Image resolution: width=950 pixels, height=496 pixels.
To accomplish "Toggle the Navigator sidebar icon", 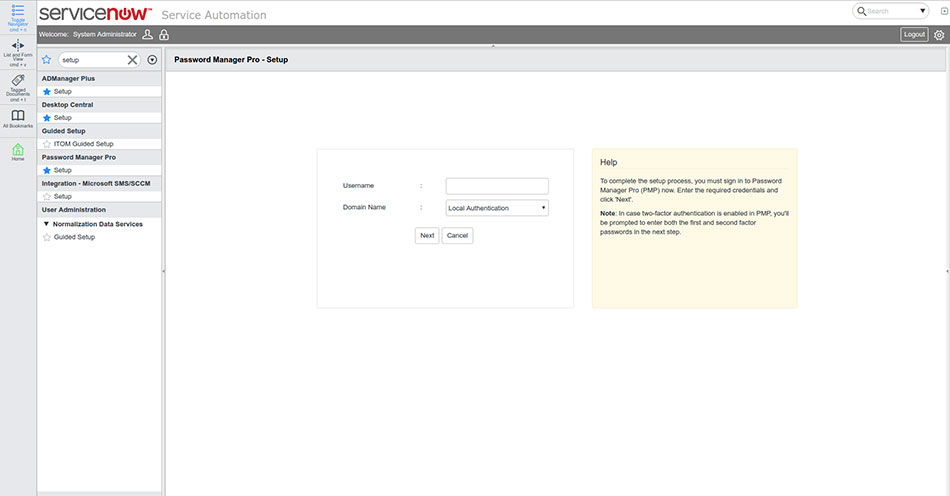I will click(18, 11).
